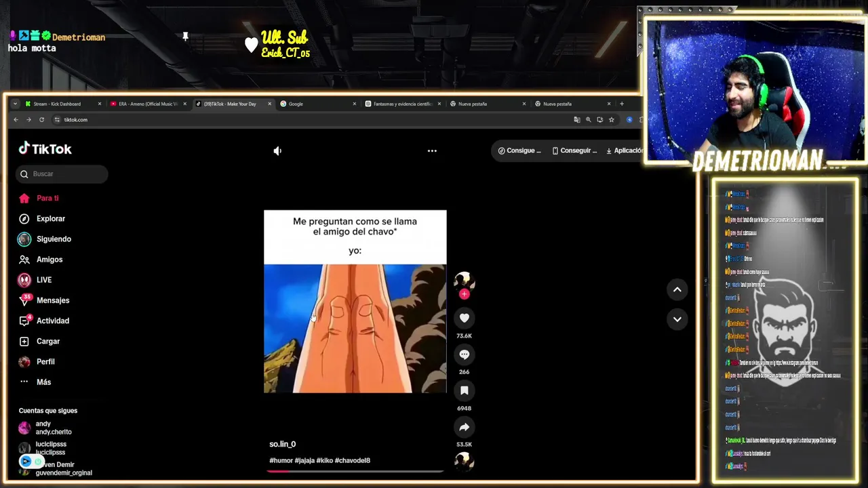Open the three-dots video options menu
This screenshot has height=488, width=868.
point(432,150)
